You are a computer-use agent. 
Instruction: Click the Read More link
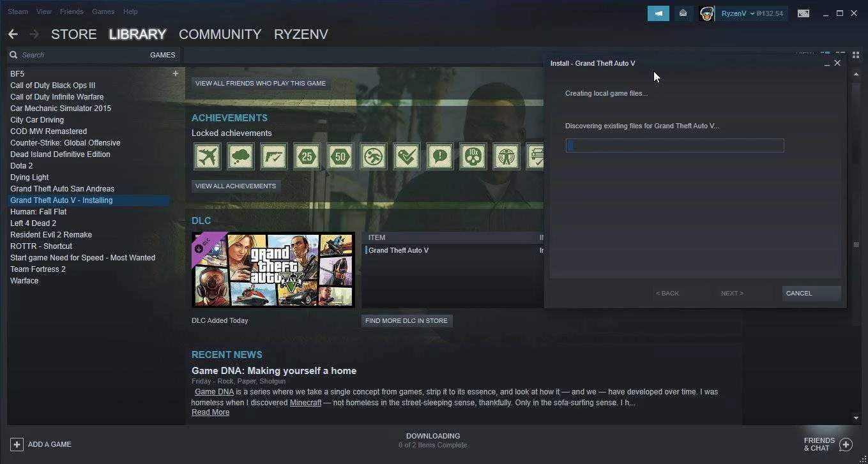(210, 412)
